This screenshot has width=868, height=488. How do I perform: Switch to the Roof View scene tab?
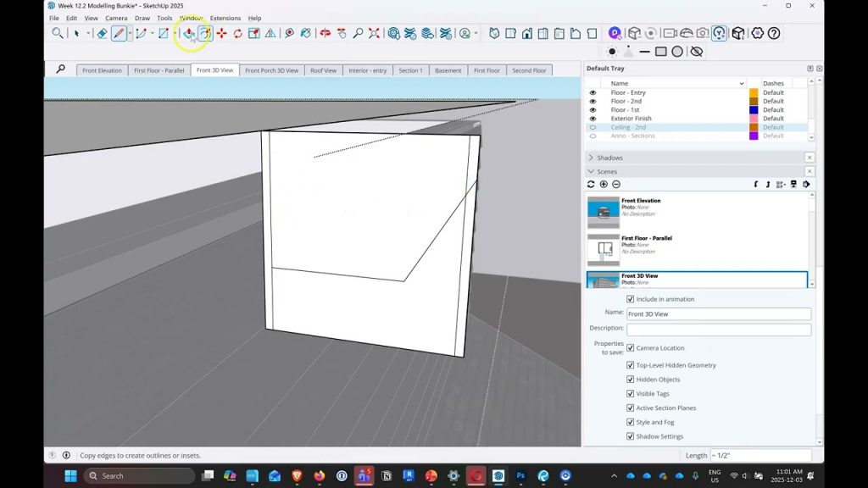pyautogui.click(x=323, y=70)
